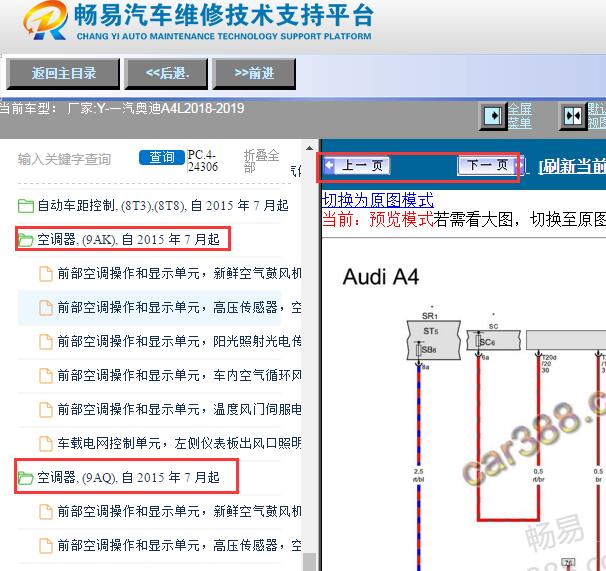
Task: Click the 折叠全部 collapse all option
Action: pos(261,161)
